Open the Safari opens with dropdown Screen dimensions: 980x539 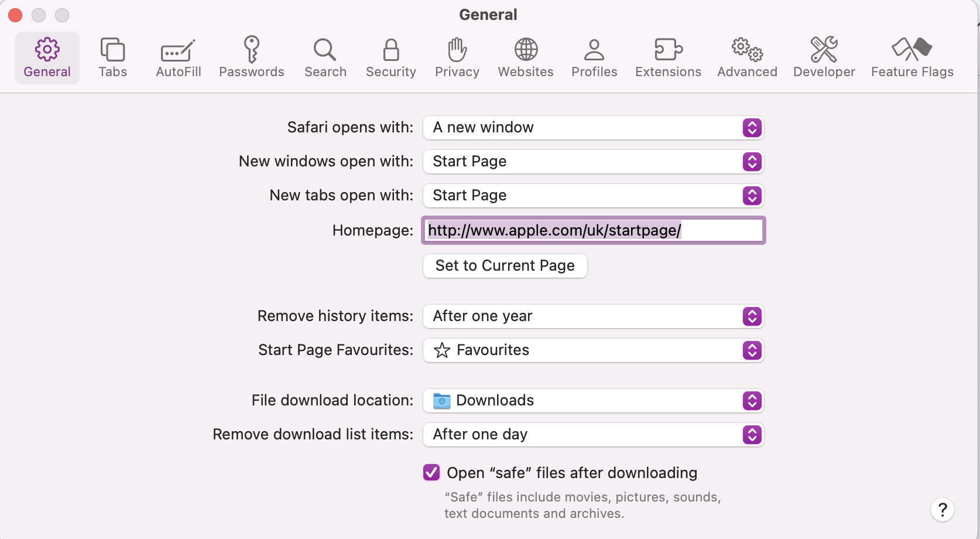[x=752, y=128]
